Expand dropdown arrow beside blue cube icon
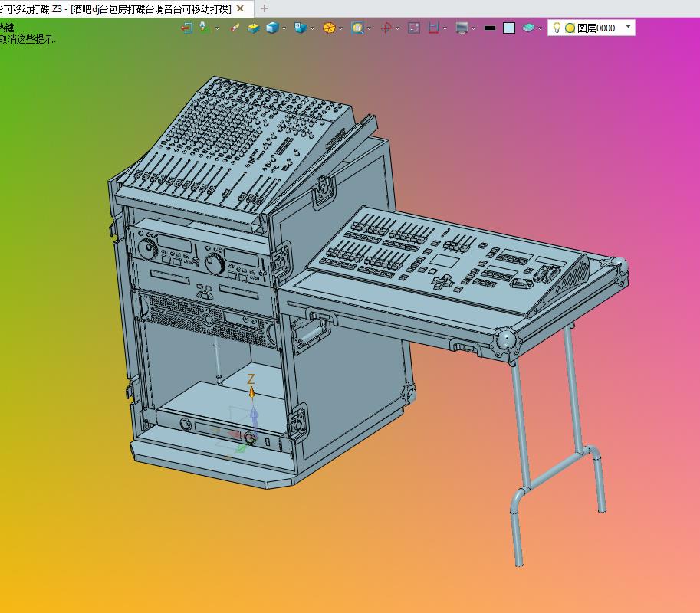 [284, 28]
